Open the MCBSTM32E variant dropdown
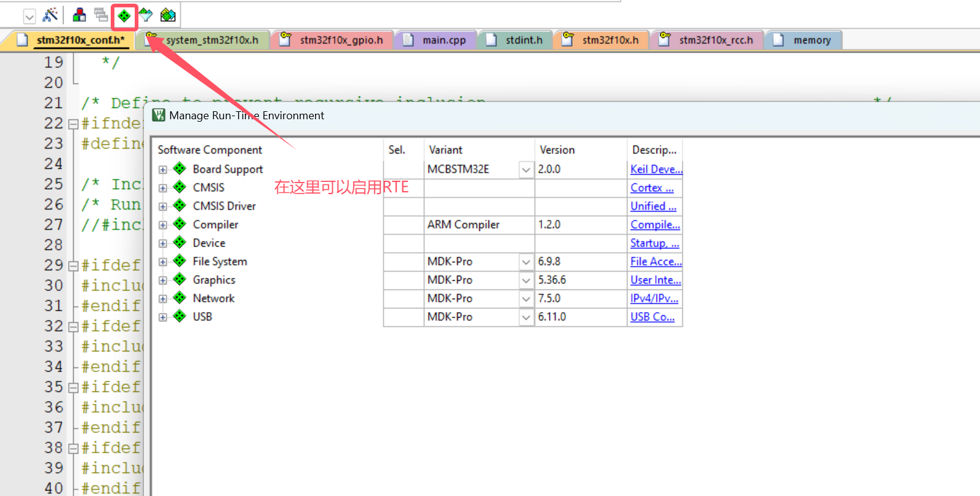The width and height of the screenshot is (980, 496). (x=526, y=170)
